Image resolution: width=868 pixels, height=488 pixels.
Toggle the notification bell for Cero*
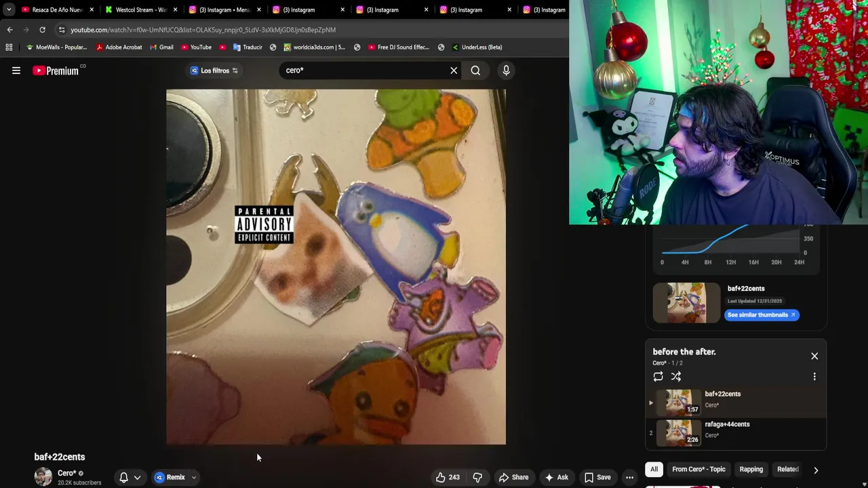[123, 477]
